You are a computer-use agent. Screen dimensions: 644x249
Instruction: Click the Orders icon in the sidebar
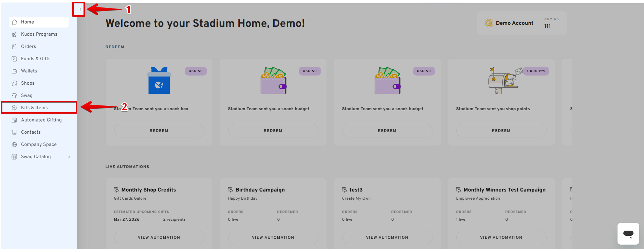click(x=14, y=47)
